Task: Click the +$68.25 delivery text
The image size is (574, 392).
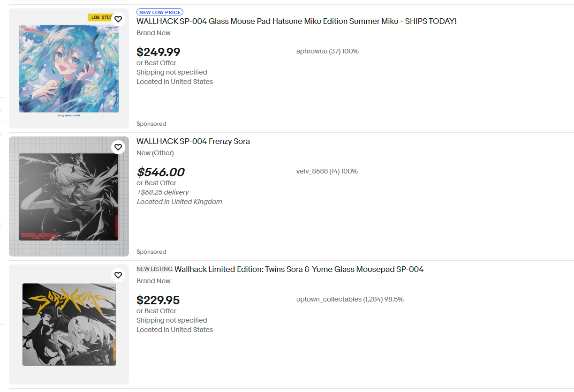Action: 163,192
